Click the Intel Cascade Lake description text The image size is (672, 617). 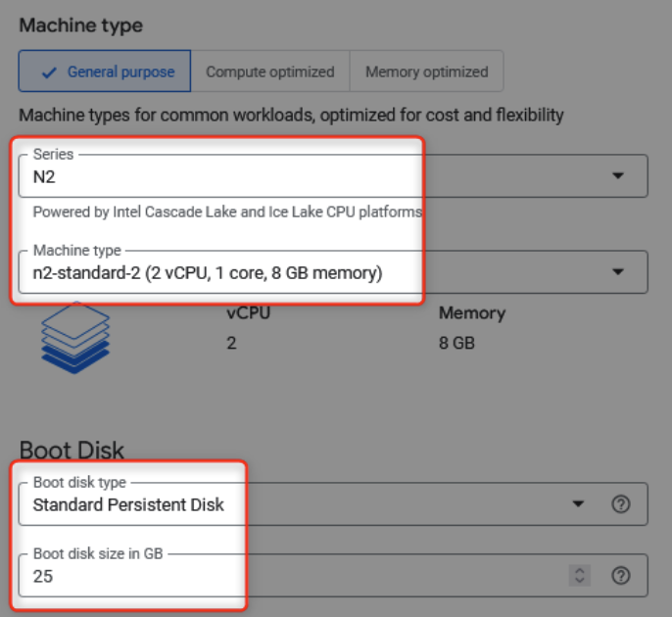tap(227, 212)
